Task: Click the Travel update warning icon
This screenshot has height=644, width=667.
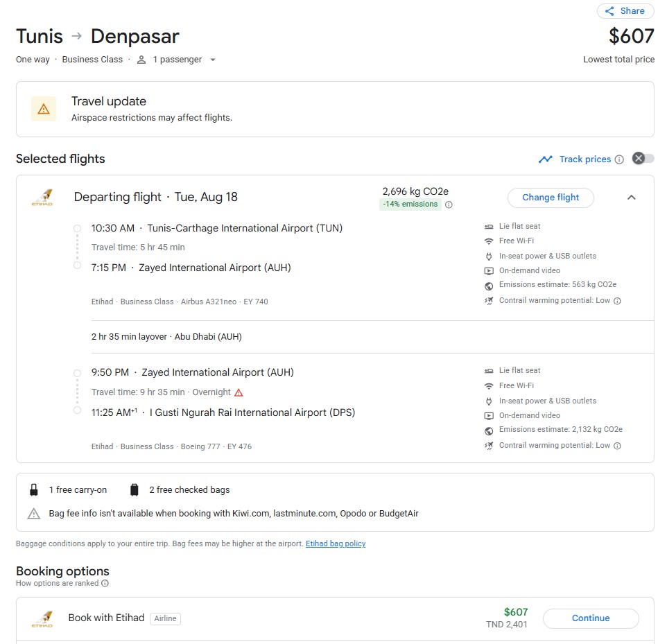Action: (x=44, y=110)
